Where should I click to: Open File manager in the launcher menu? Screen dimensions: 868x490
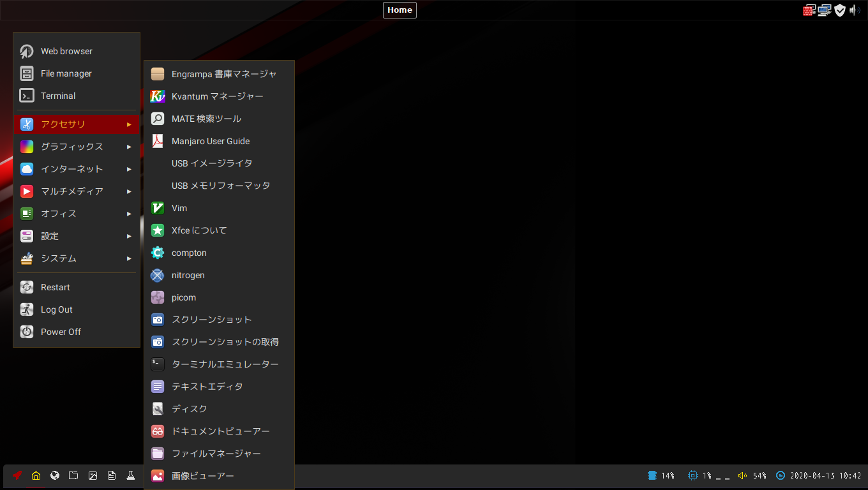[77, 73]
